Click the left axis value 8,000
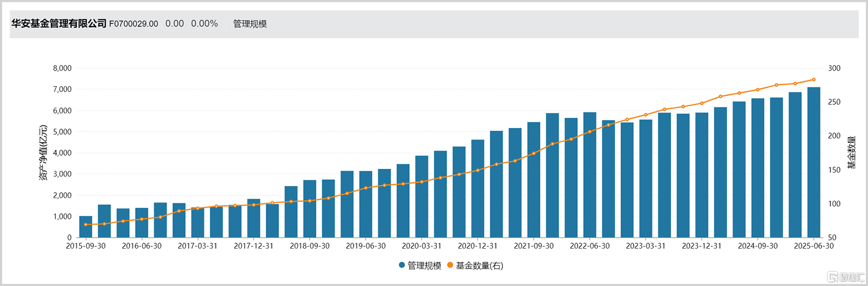 [x=62, y=68]
